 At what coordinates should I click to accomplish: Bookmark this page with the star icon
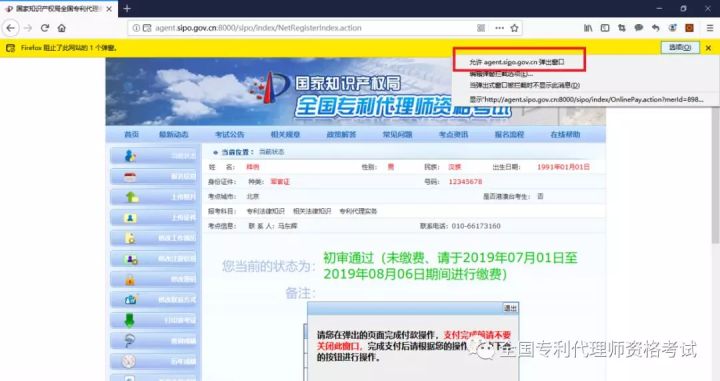point(514,28)
